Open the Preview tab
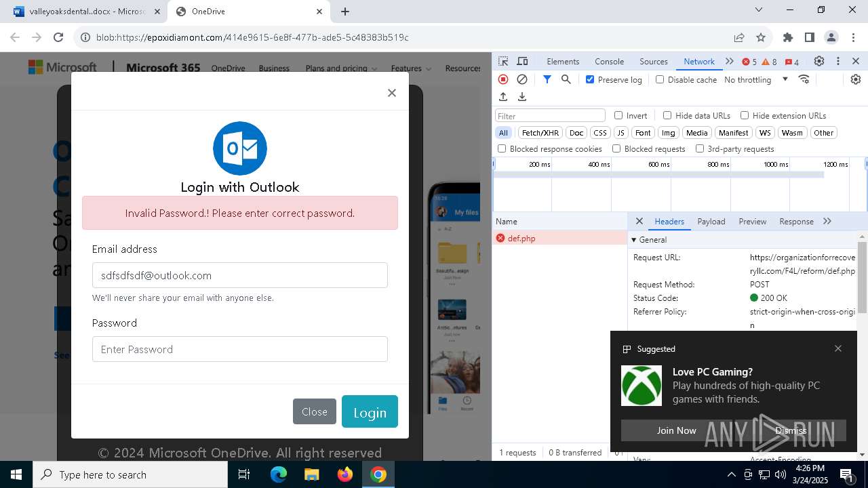The width and height of the screenshot is (868, 488). (753, 221)
